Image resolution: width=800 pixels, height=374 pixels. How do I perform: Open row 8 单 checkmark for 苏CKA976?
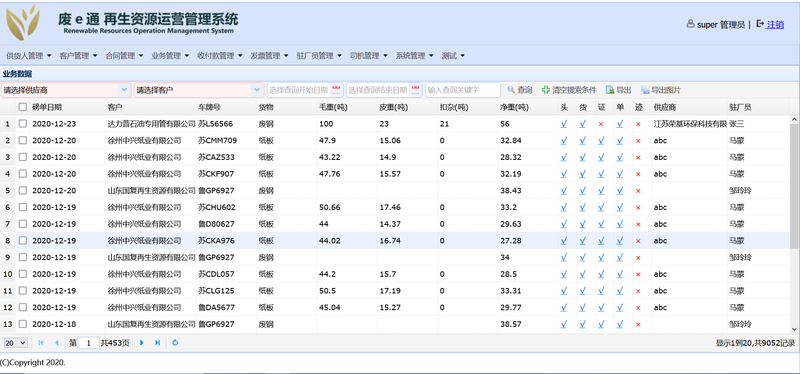tap(619, 241)
